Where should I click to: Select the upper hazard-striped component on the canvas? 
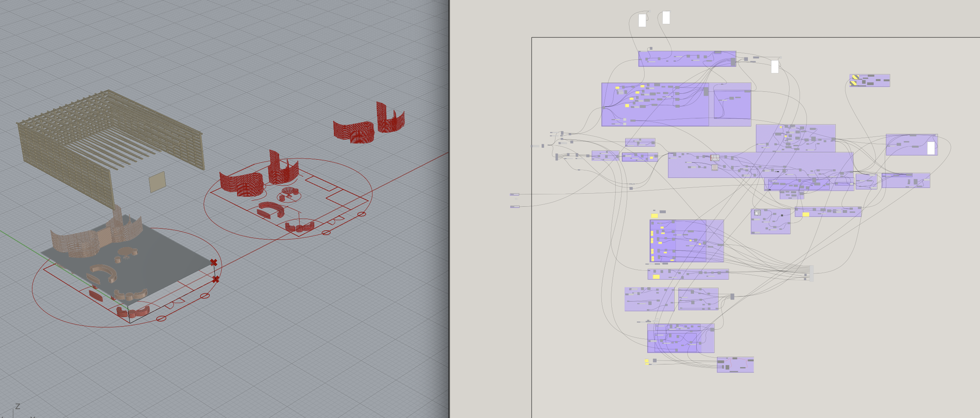[x=855, y=77]
